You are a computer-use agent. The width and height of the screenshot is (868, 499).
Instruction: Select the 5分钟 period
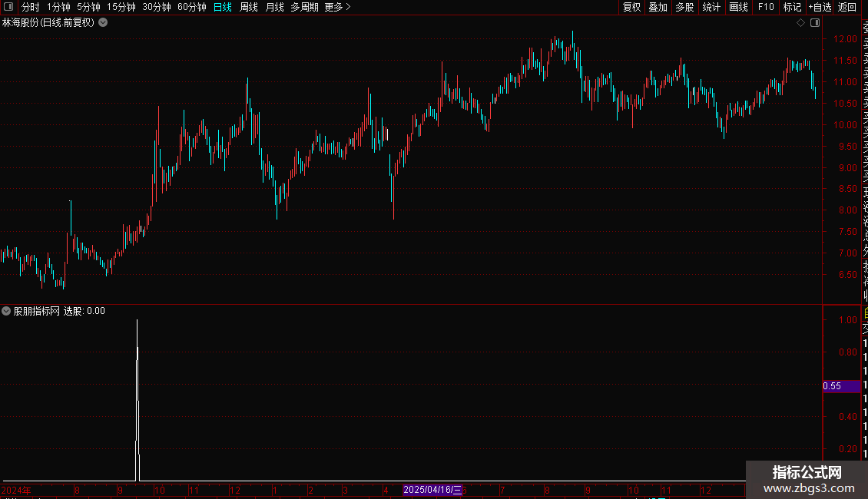[x=88, y=7]
